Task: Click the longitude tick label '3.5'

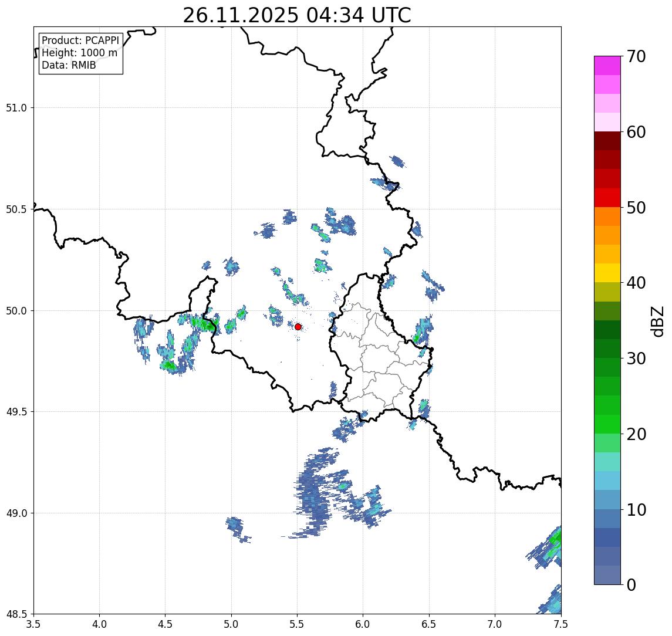Action: (33, 624)
